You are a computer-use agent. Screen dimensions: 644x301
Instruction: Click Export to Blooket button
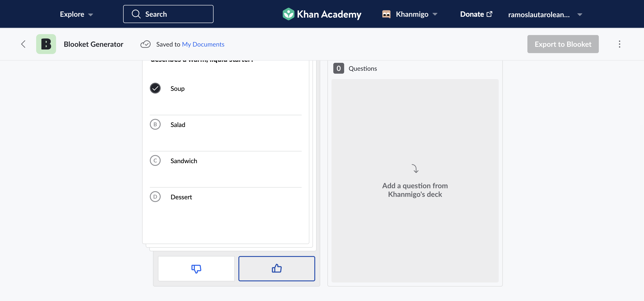tap(563, 44)
